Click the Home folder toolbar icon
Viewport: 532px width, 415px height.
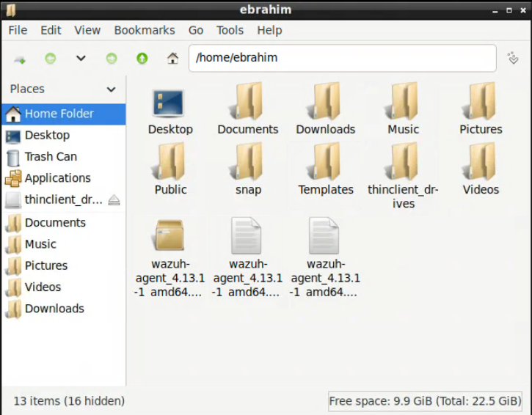pyautogui.click(x=172, y=58)
